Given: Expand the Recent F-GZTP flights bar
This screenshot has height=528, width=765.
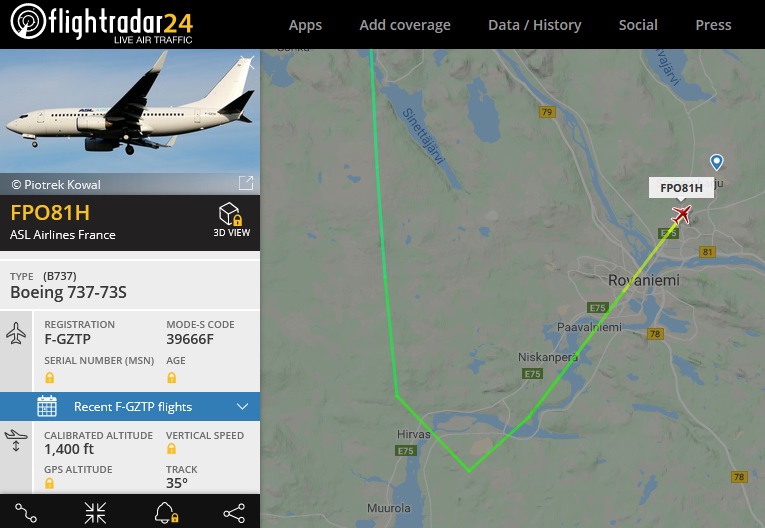Looking at the screenshot, I should [130, 406].
